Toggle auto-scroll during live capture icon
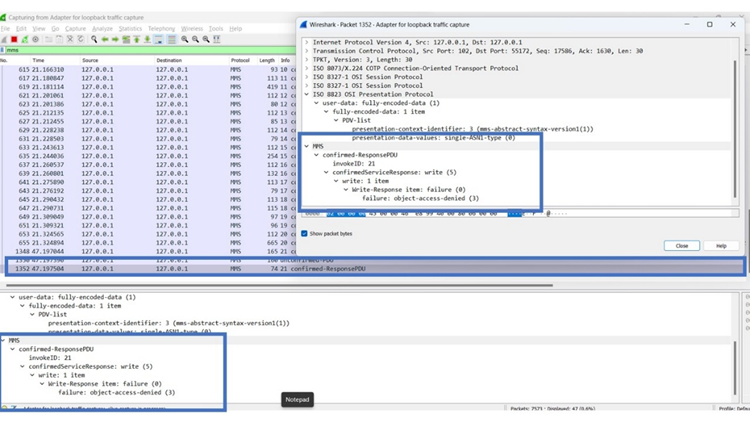This screenshot has height=422, width=750. click(x=158, y=39)
